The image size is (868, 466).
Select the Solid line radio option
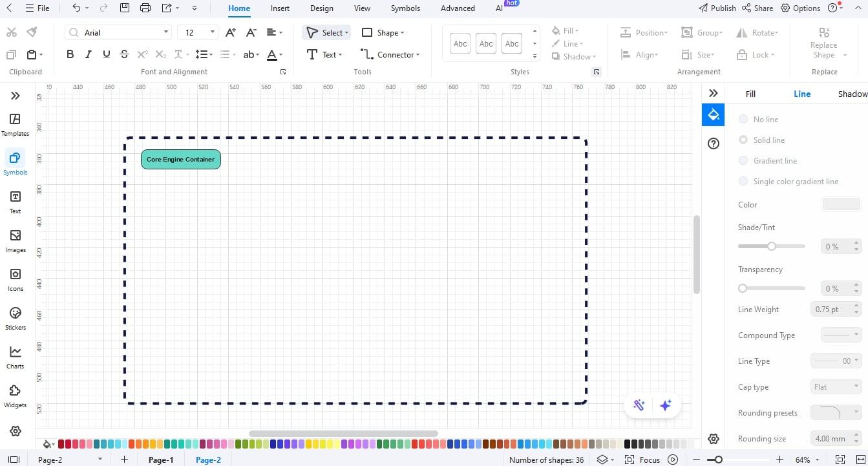click(x=743, y=140)
